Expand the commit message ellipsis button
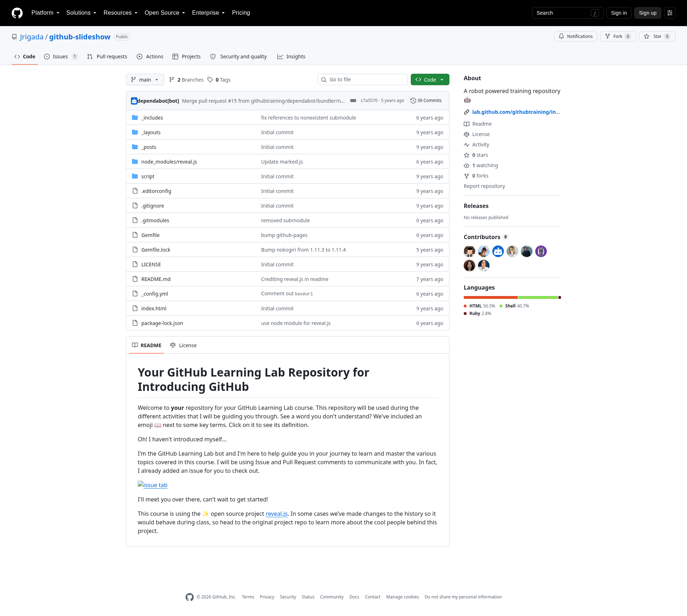687x616 pixels. click(x=353, y=101)
